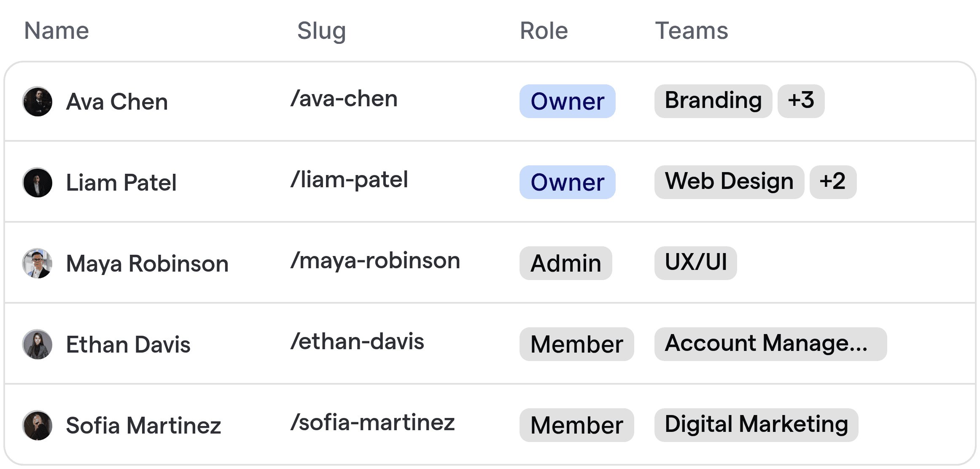Open the UX/UI team tag
Viewport: 980px width, 469px height.
click(x=695, y=262)
